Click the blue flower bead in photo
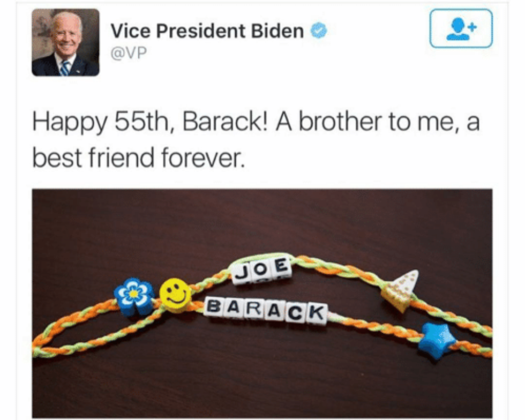This screenshot has height=420, width=525. point(134,297)
